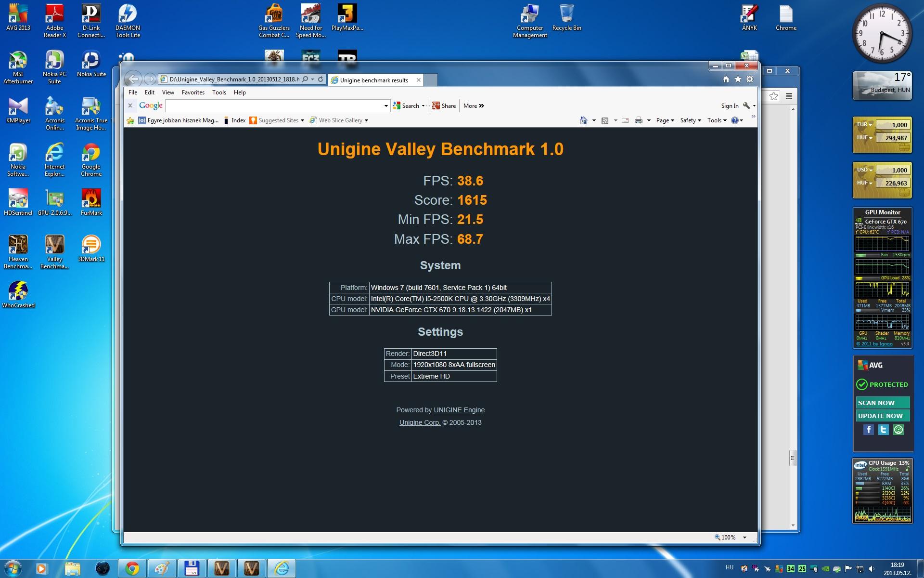Screen dimensions: 924x578
Task: Open the GPU-Z desktop shortcut
Action: 54,202
